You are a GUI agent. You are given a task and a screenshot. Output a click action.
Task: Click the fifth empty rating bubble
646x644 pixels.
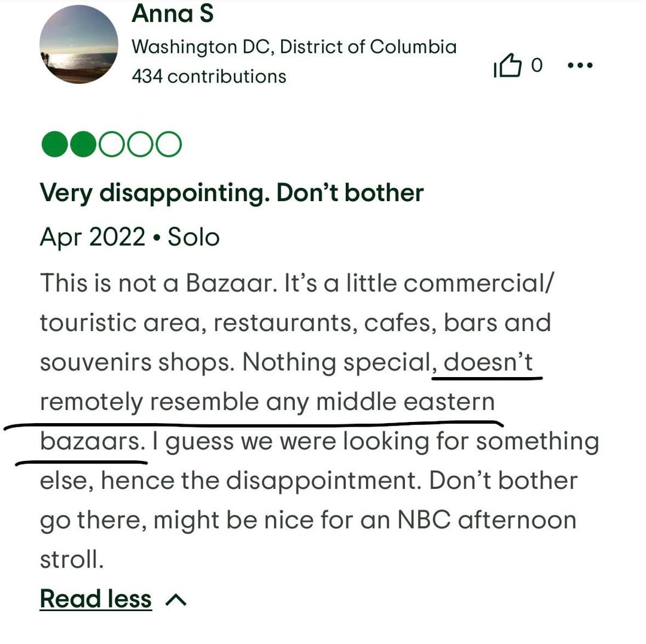coord(167,144)
